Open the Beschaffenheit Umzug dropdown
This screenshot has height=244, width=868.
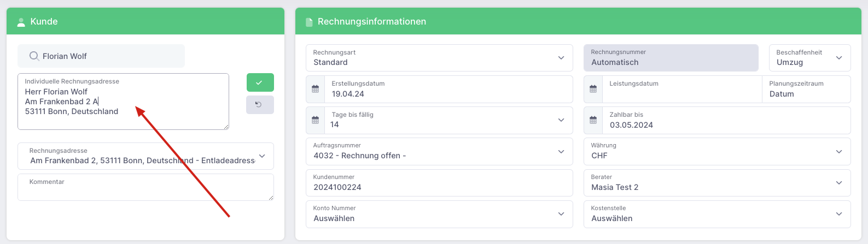point(809,58)
